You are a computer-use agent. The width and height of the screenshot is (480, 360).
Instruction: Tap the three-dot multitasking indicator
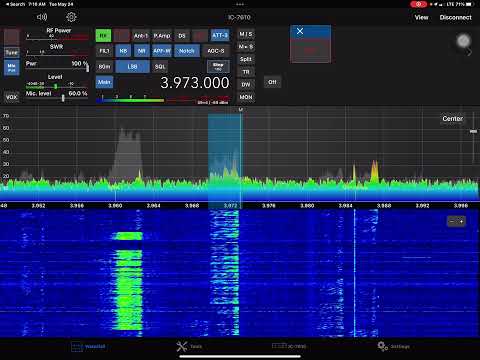click(x=240, y=4)
